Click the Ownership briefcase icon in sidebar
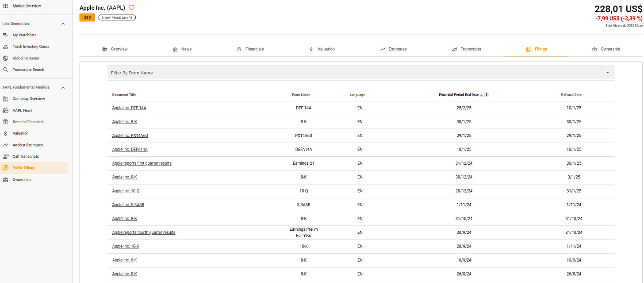This screenshot has height=283, width=644. tap(5, 179)
